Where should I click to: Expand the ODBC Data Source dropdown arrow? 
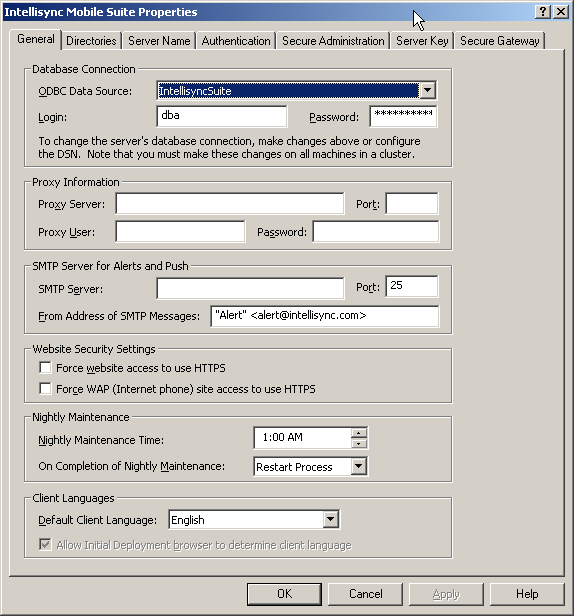427,91
